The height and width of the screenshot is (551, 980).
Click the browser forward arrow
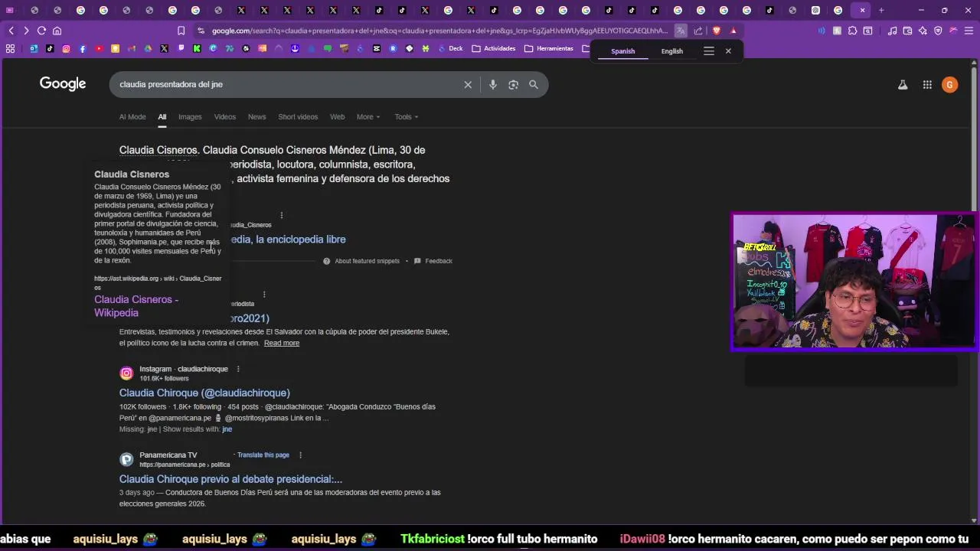point(26,31)
